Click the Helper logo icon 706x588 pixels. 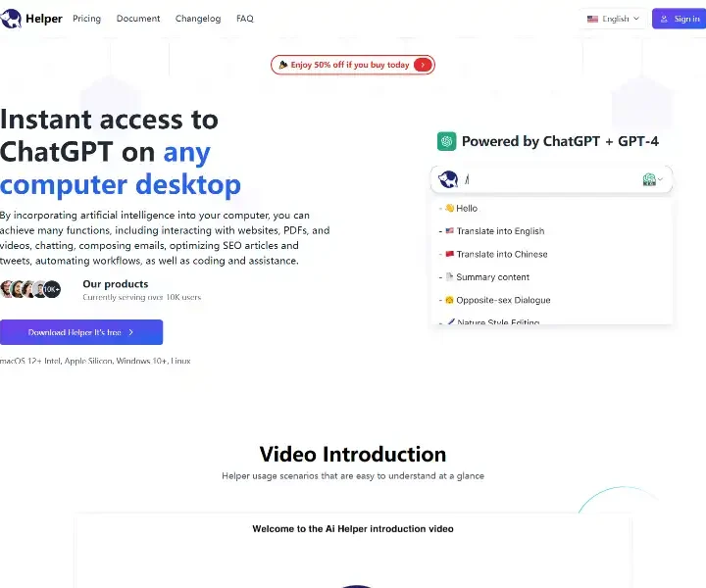tap(11, 19)
